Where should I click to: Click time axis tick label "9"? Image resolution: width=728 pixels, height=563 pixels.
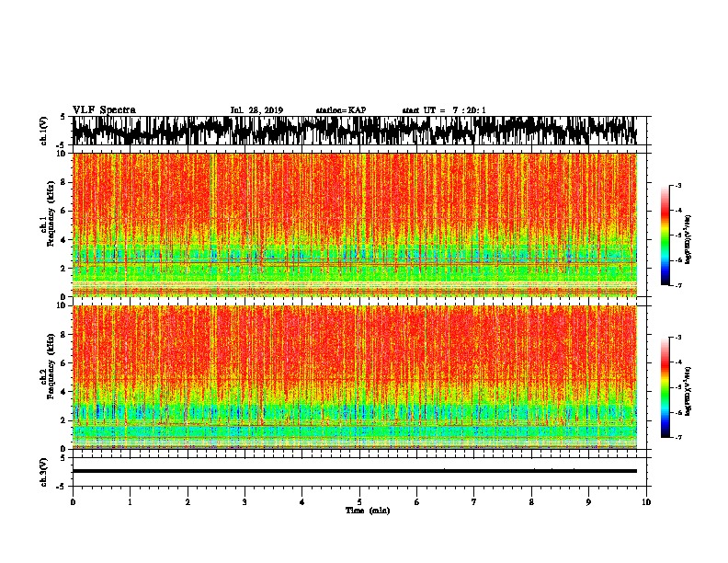click(x=588, y=502)
